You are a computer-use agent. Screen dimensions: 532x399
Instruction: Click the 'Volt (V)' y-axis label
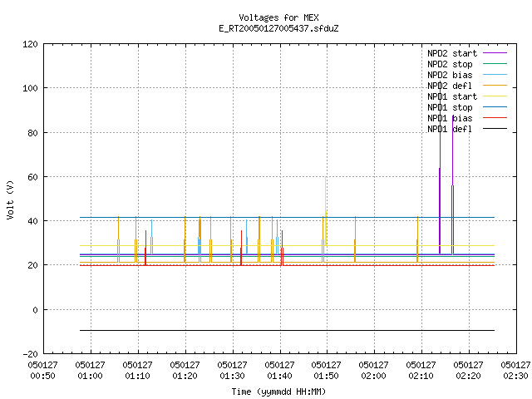click(11, 199)
